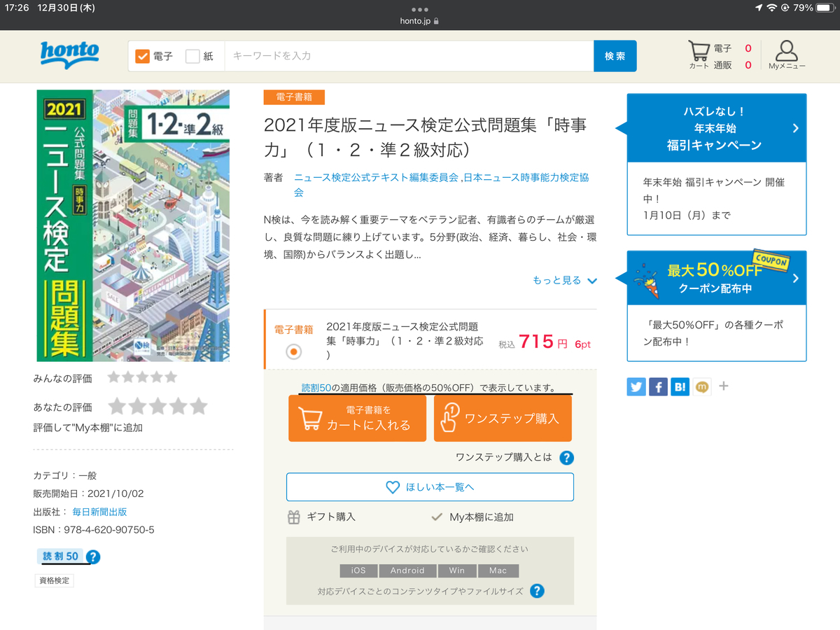This screenshot has width=840, height=630.
Task: Click checkmark icon for My本棚に追加
Action: pos(437,517)
